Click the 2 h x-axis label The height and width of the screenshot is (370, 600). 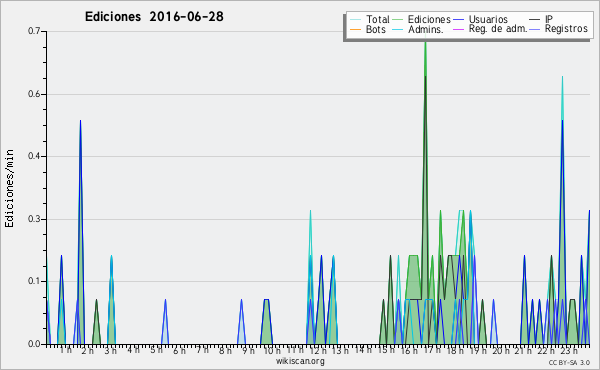[88, 351]
